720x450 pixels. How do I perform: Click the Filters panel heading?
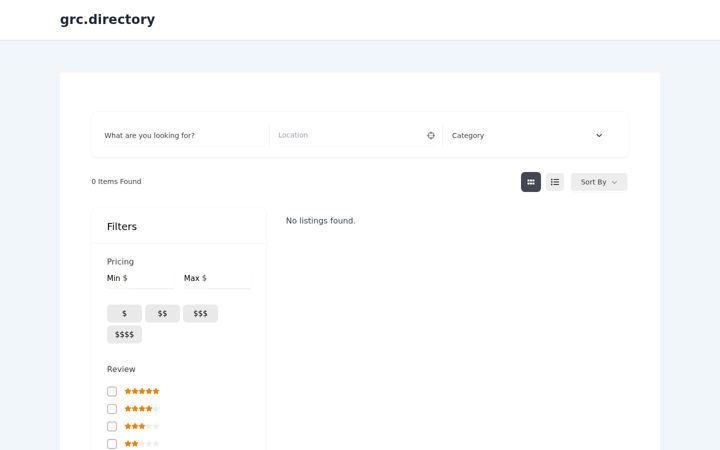pyautogui.click(x=122, y=226)
